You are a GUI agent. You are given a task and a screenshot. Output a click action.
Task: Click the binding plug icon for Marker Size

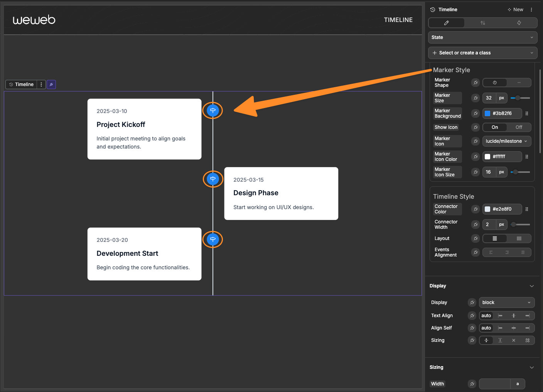point(475,98)
